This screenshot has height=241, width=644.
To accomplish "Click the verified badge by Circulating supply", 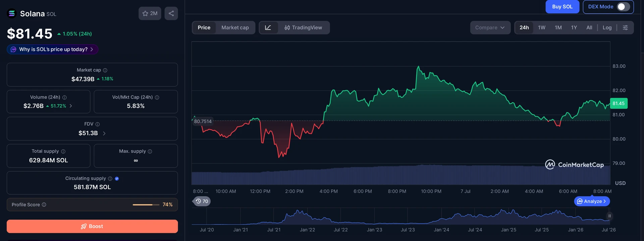I will tap(117, 179).
